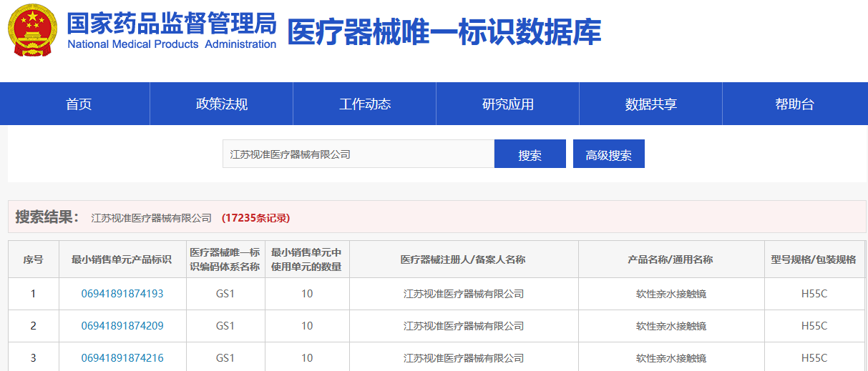Click H55C model cell in row 1

814,294
